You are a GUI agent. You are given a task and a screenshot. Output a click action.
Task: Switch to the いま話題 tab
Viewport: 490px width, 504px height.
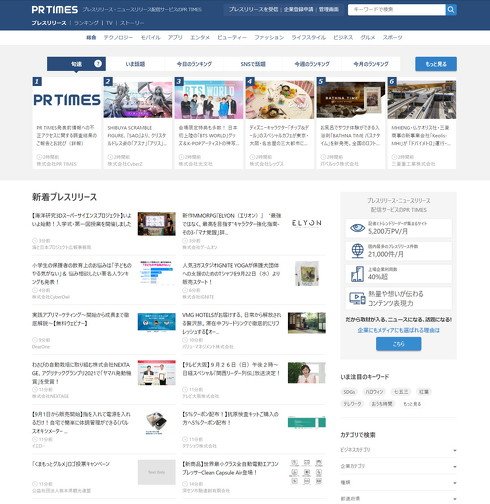click(135, 64)
